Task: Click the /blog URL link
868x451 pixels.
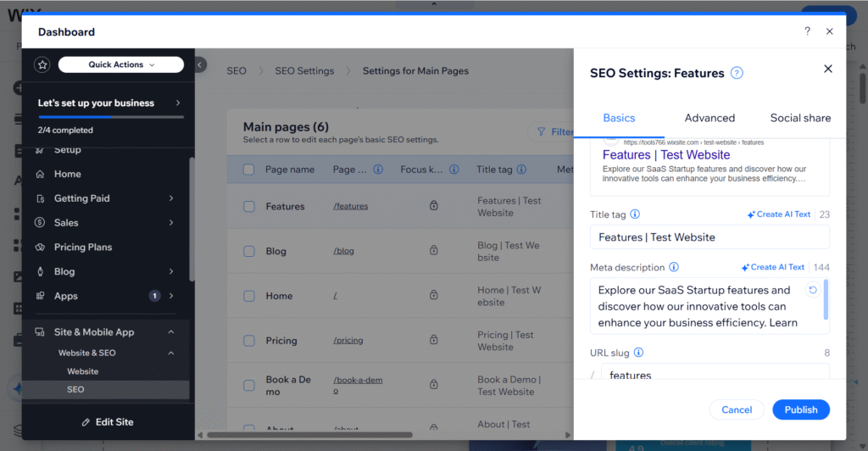Action: tap(343, 251)
